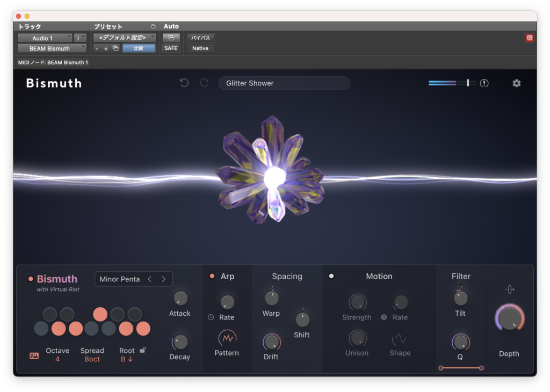Select previous scale with left chevron
Screen dimensions: 550x392
(150, 279)
